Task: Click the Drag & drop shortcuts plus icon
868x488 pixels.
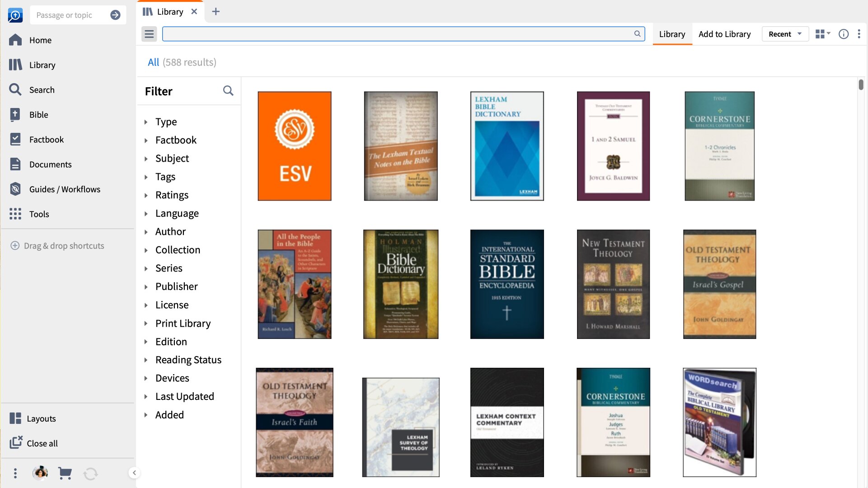Action: 15,245
